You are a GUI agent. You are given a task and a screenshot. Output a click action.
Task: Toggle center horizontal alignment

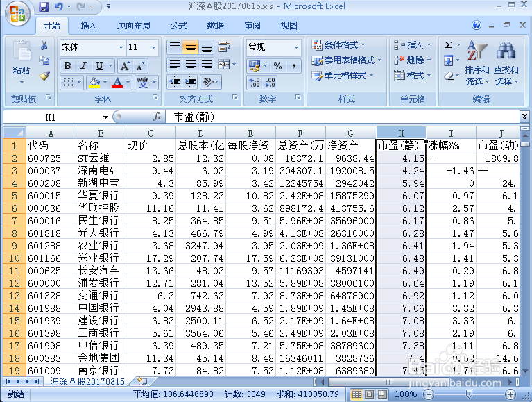coord(190,65)
